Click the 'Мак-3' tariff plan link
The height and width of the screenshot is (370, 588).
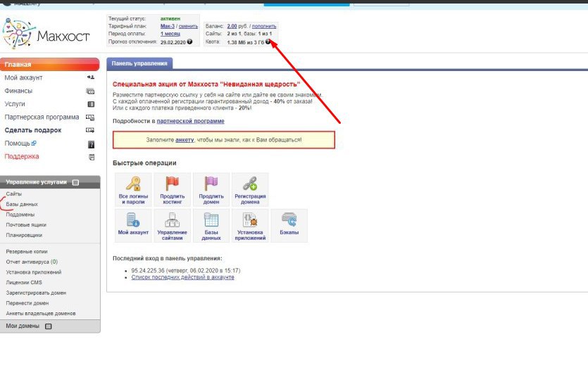[168, 26]
